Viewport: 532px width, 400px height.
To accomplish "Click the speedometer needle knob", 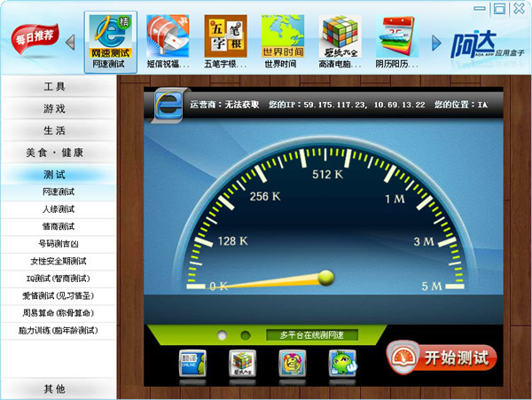I will tap(326, 278).
